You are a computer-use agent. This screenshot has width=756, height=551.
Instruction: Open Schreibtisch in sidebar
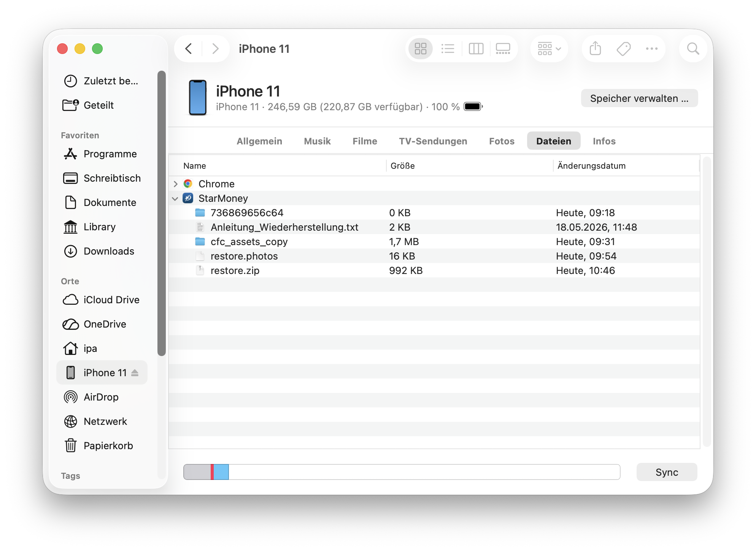point(101,178)
